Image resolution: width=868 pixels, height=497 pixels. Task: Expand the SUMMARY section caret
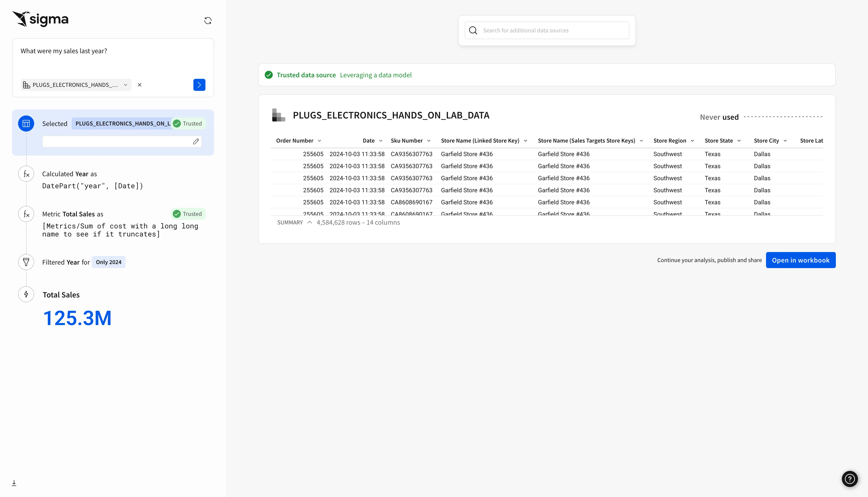[309, 222]
